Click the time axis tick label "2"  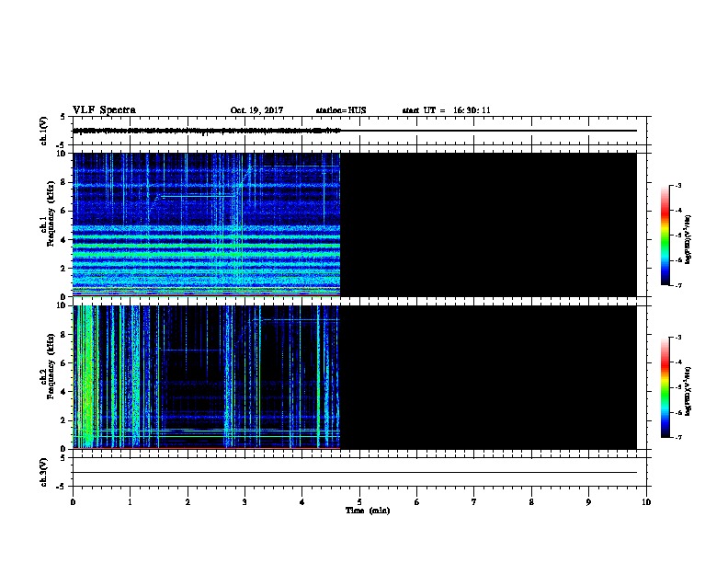coord(188,502)
